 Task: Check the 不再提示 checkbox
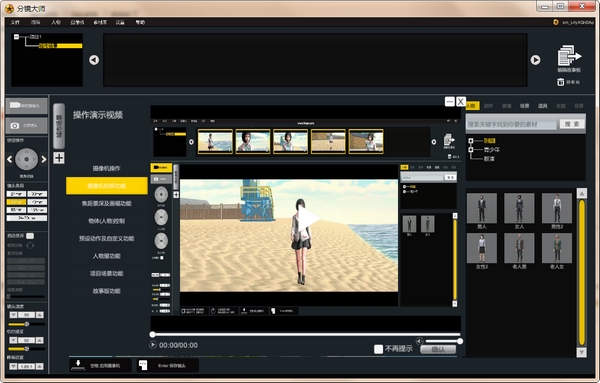click(x=378, y=349)
